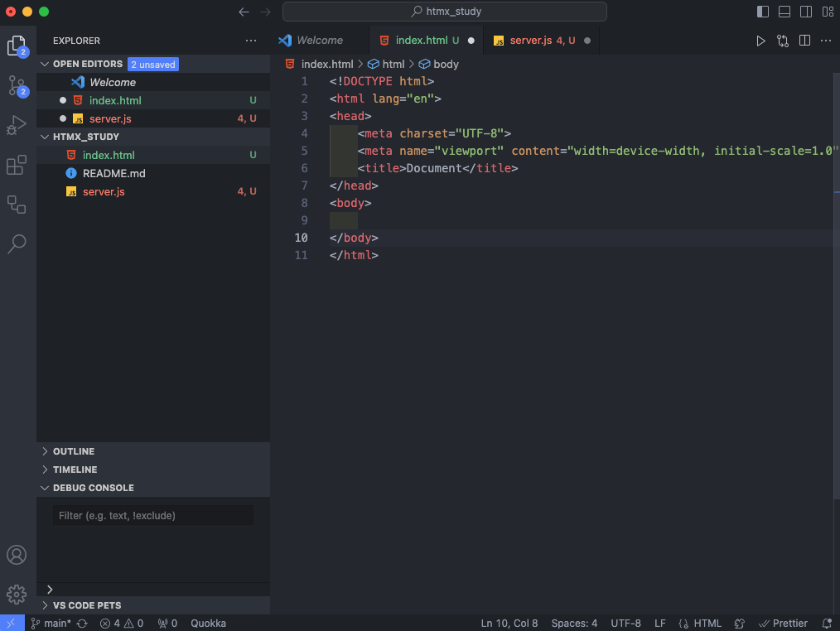Collapse the Debug Console section

tap(45, 488)
